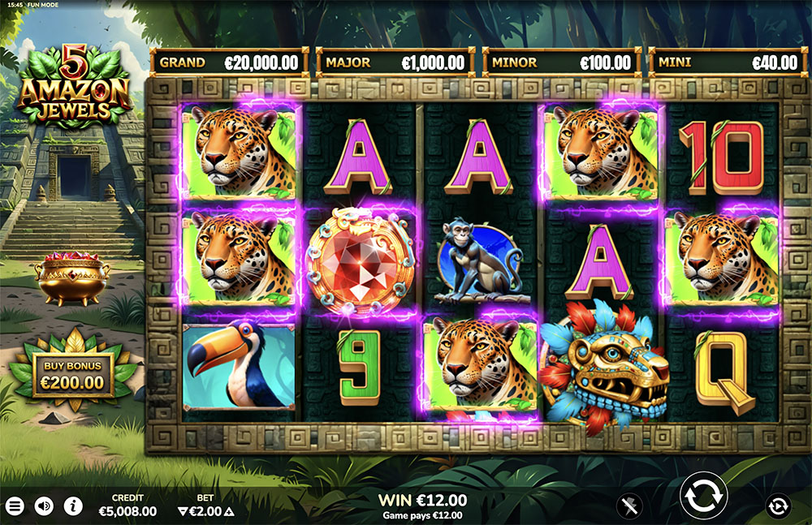Decrease bet with down arrow
Screen dimensions: 812x525
[x=182, y=511]
